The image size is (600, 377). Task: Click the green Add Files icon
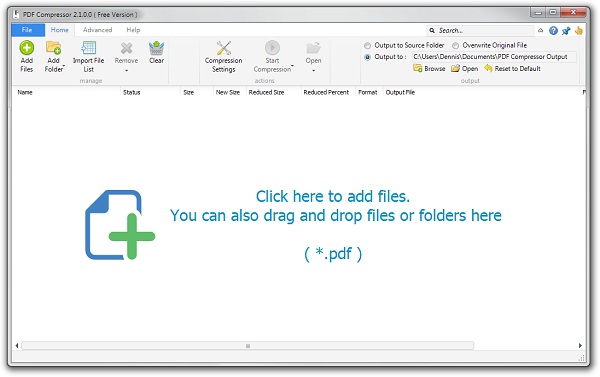[x=26, y=48]
